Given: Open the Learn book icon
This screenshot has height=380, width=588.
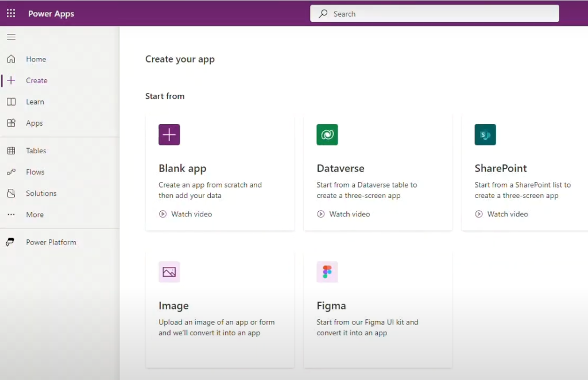Looking at the screenshot, I should pyautogui.click(x=11, y=102).
